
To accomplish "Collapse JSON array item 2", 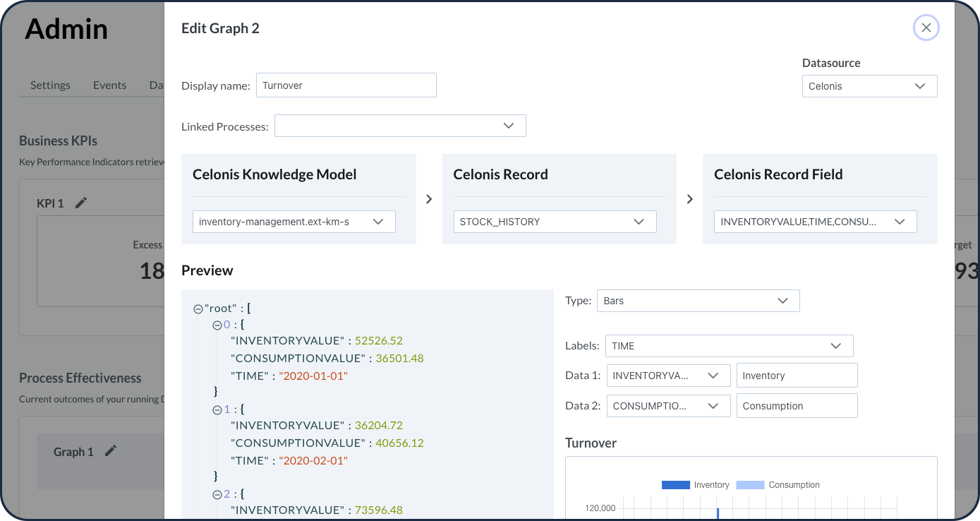I will click(x=217, y=494).
